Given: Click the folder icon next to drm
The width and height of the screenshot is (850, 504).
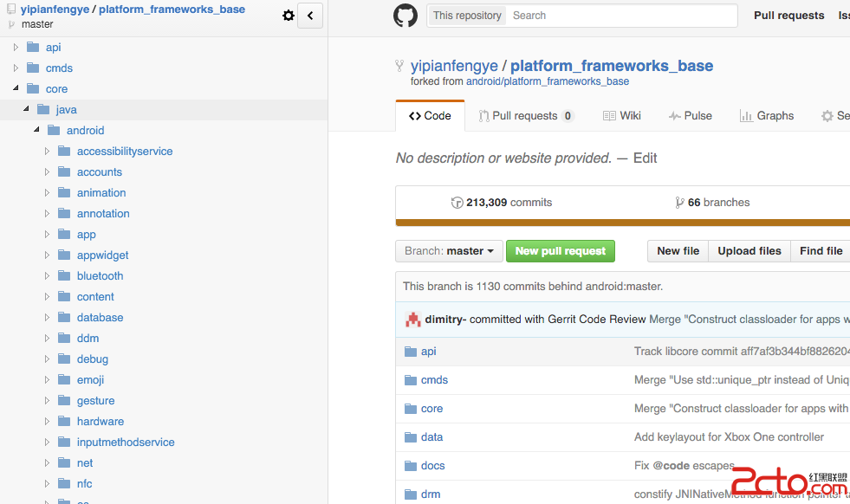Looking at the screenshot, I should [x=411, y=494].
